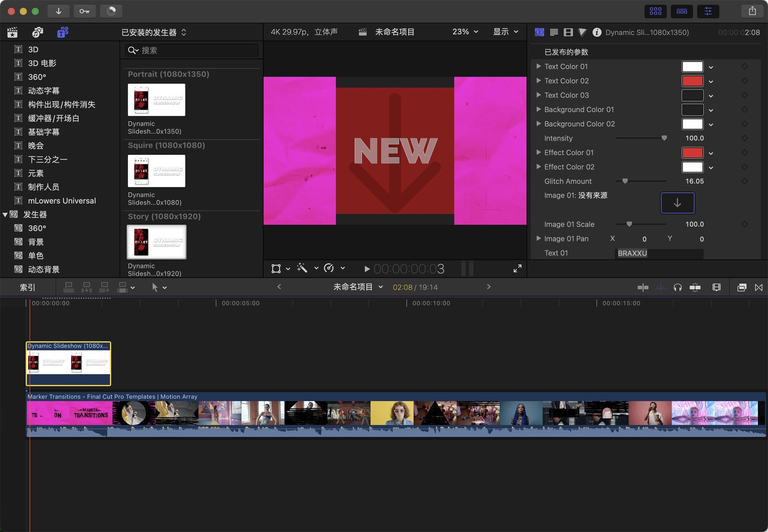Click the connect clip edit button
The width and height of the screenshot is (768, 532).
point(68,287)
